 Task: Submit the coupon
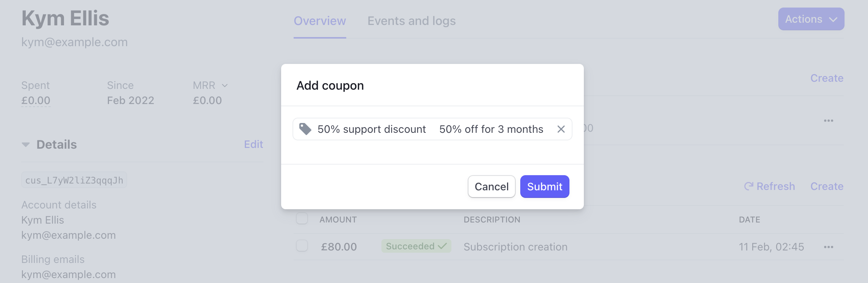coord(544,187)
